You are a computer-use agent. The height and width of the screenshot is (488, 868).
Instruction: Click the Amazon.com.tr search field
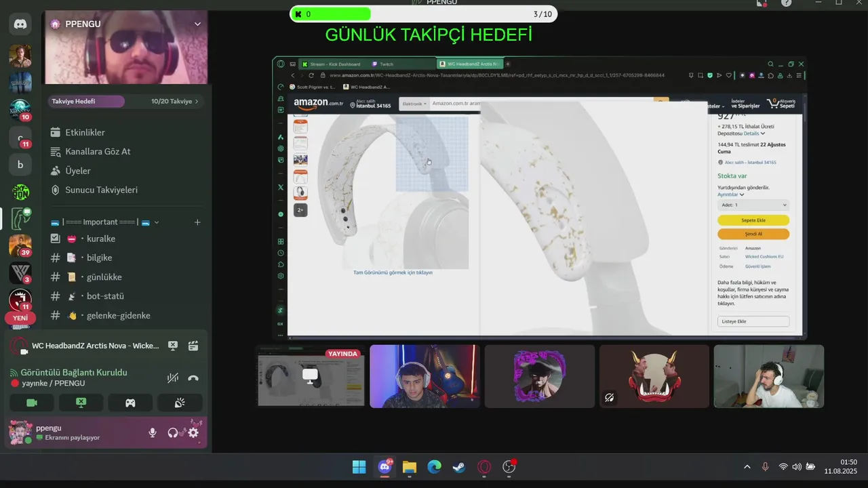coord(540,104)
